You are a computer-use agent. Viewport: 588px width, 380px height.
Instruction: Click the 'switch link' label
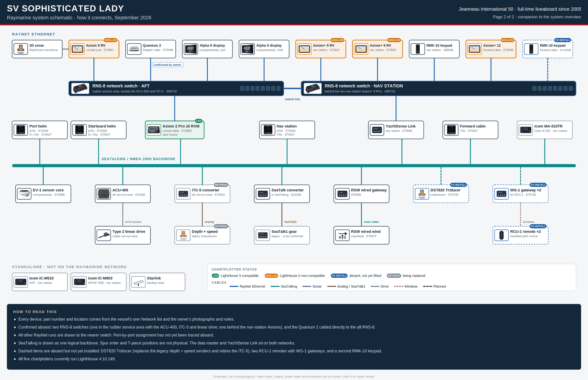(x=292, y=99)
